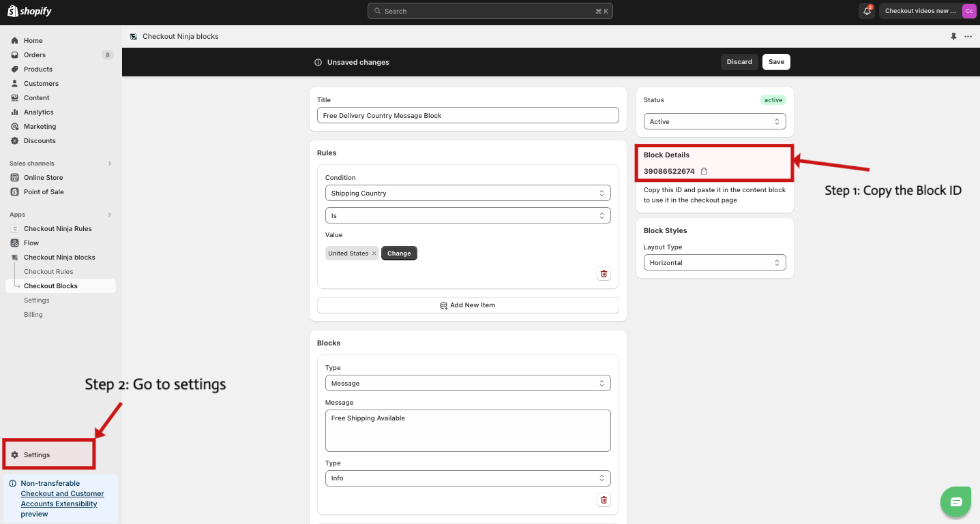Click the Checkout Ninja blocks app icon
The image size is (980, 524).
[x=14, y=258]
